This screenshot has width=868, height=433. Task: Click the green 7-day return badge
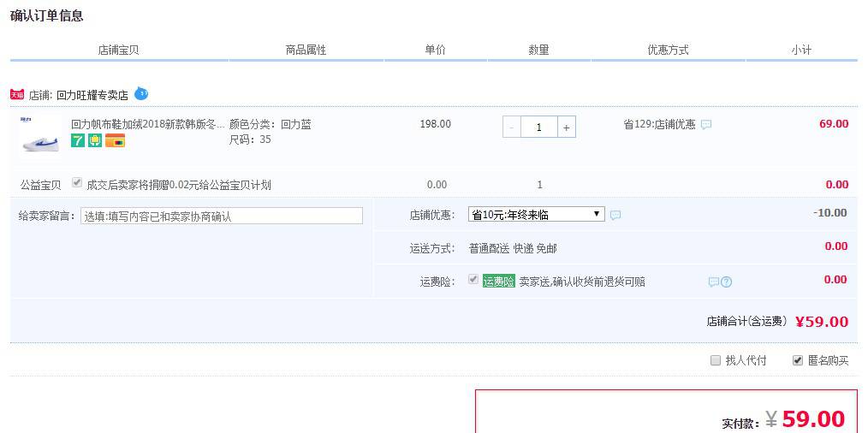78,141
